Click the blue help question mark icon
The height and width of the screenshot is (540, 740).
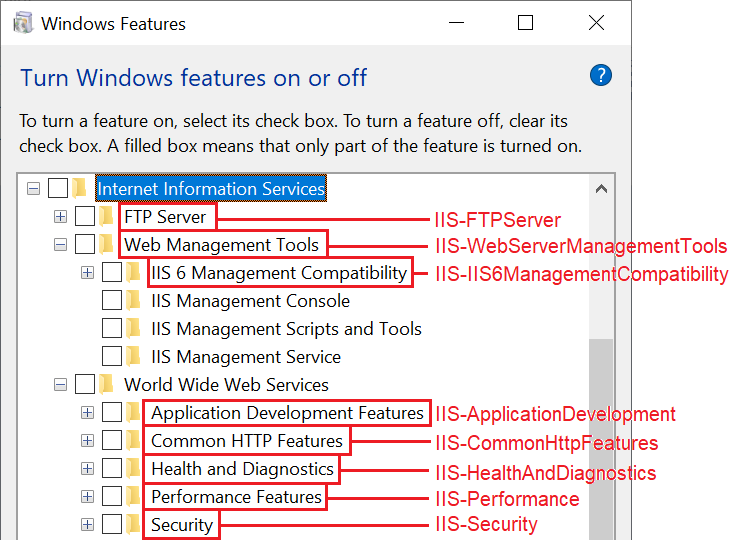[600, 75]
